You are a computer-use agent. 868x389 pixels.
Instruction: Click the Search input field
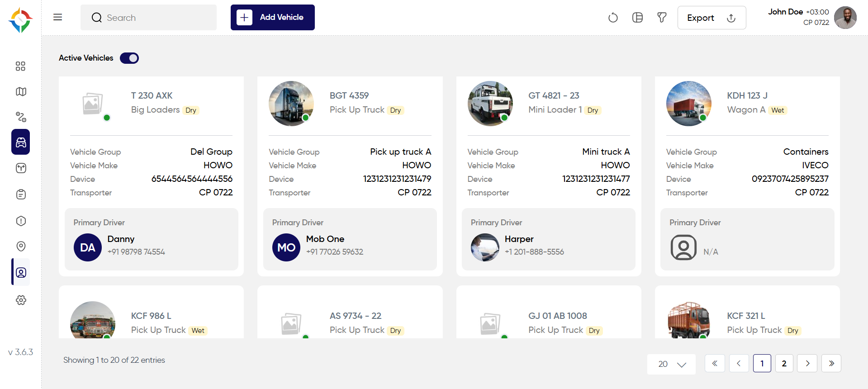point(148,18)
